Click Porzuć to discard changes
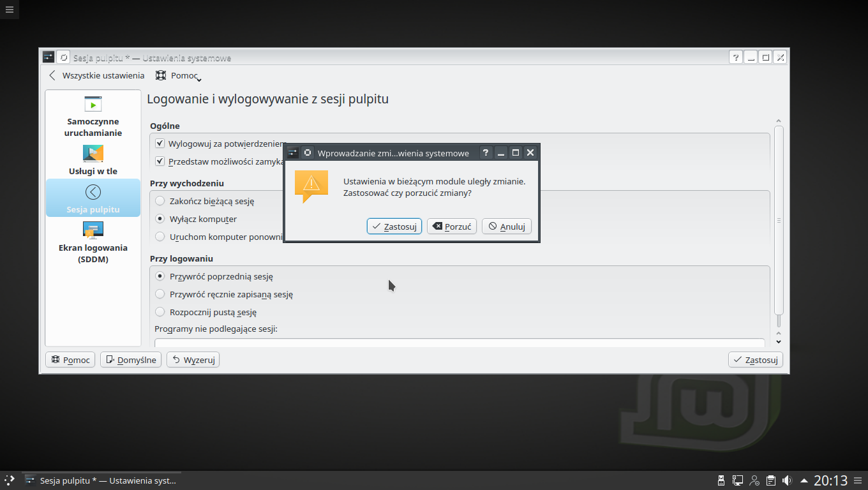This screenshot has width=868, height=490. [x=452, y=226]
